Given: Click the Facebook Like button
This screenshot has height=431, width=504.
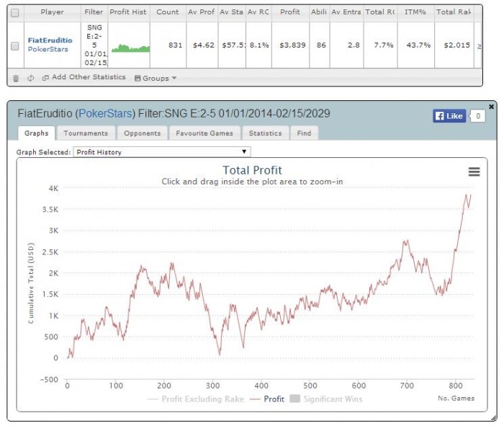Looking at the screenshot, I should tap(449, 116).
